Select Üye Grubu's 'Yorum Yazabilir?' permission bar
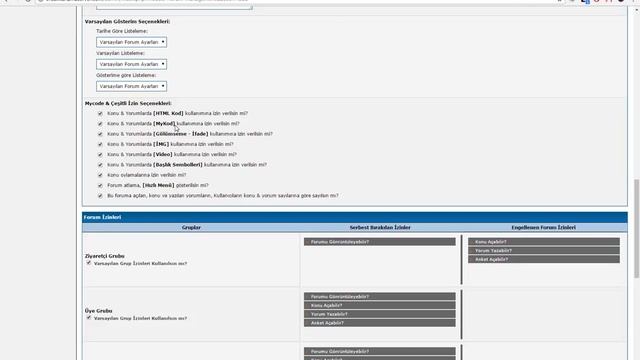 [380, 314]
